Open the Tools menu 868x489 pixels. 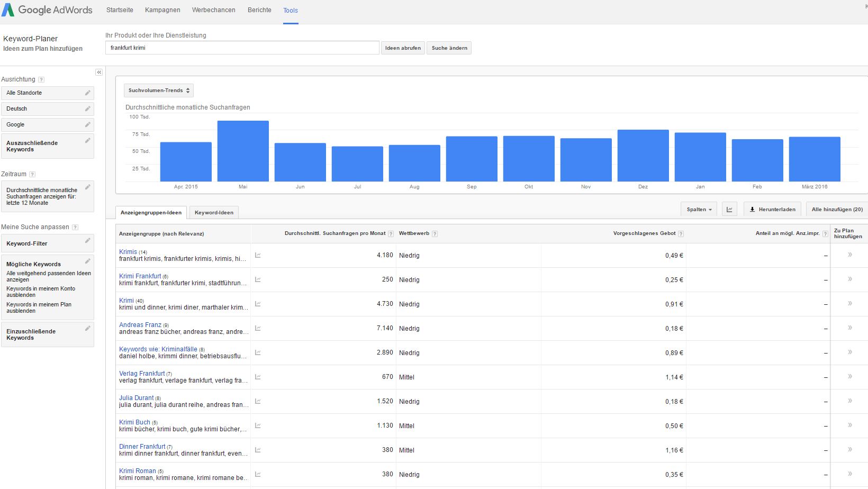pos(291,11)
